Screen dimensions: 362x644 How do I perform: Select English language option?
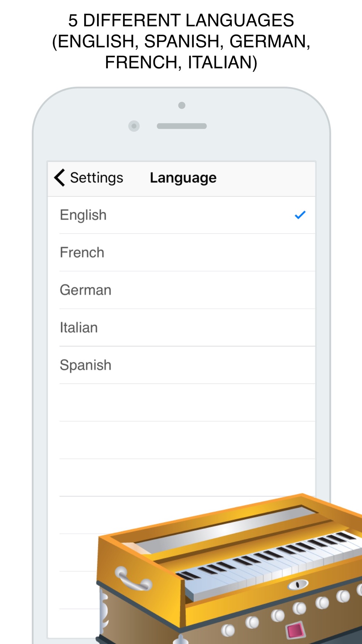(x=181, y=215)
